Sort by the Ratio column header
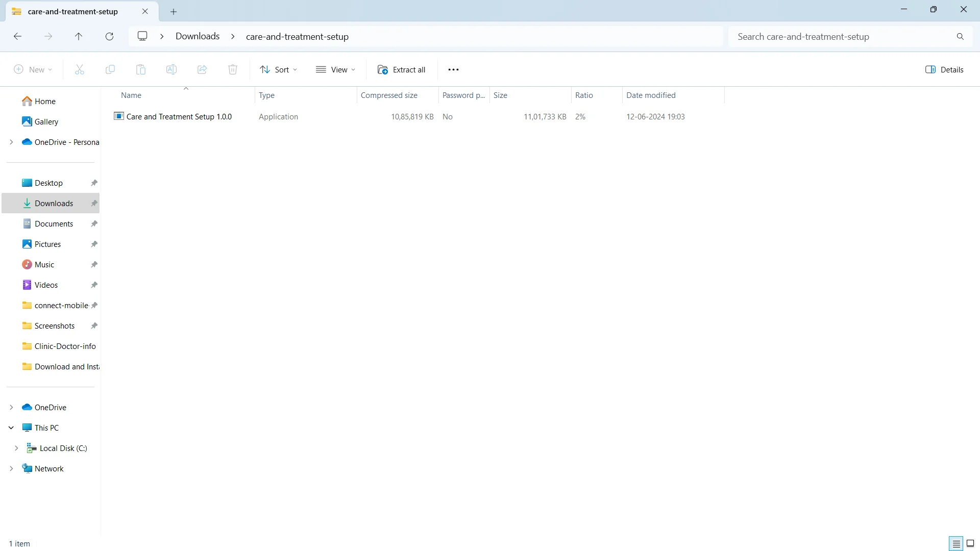The width and height of the screenshot is (980, 551). click(584, 95)
